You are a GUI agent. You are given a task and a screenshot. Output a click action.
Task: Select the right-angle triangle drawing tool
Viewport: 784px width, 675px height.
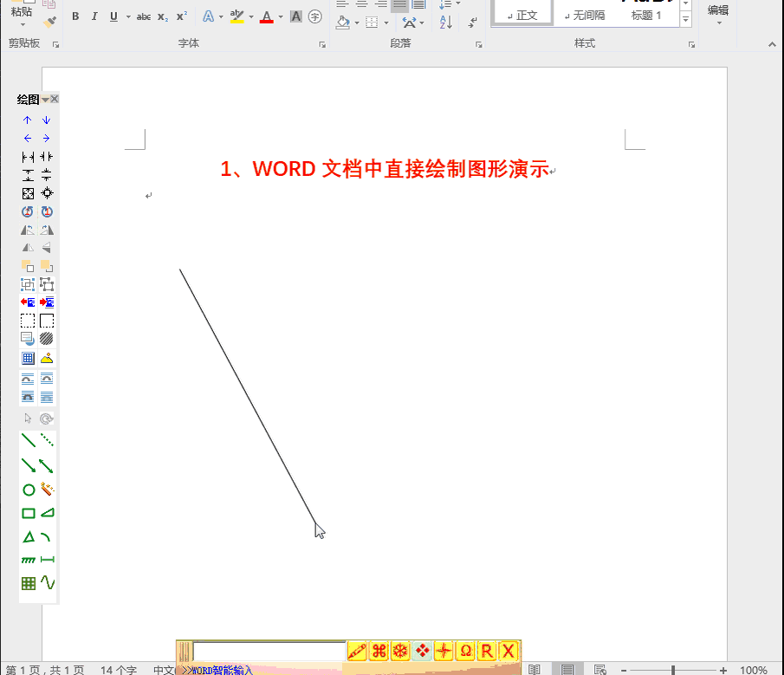pos(47,513)
